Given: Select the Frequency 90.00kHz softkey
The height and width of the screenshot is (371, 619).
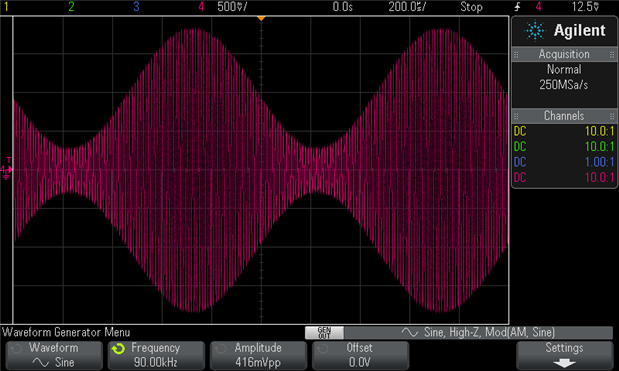Looking at the screenshot, I should pyautogui.click(x=156, y=355).
